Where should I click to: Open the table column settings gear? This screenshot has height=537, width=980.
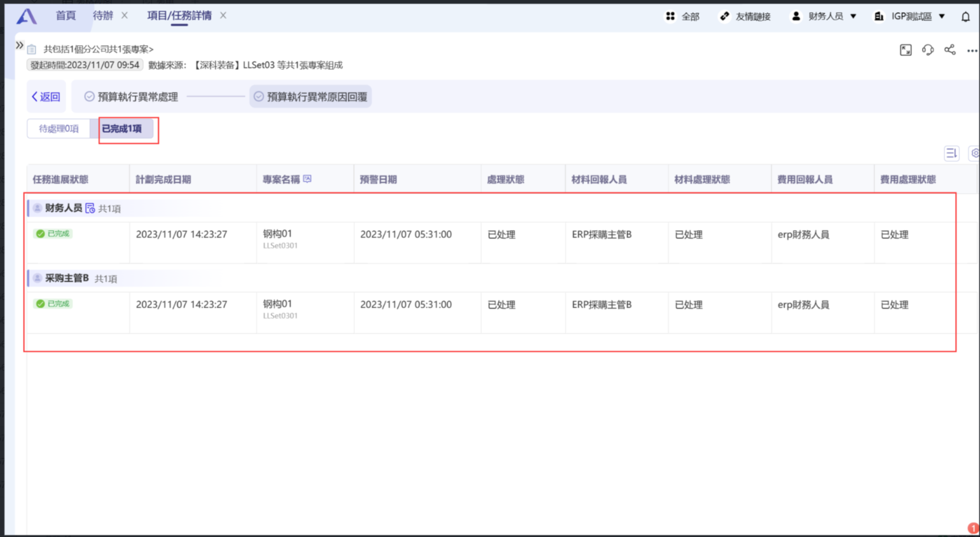975,153
